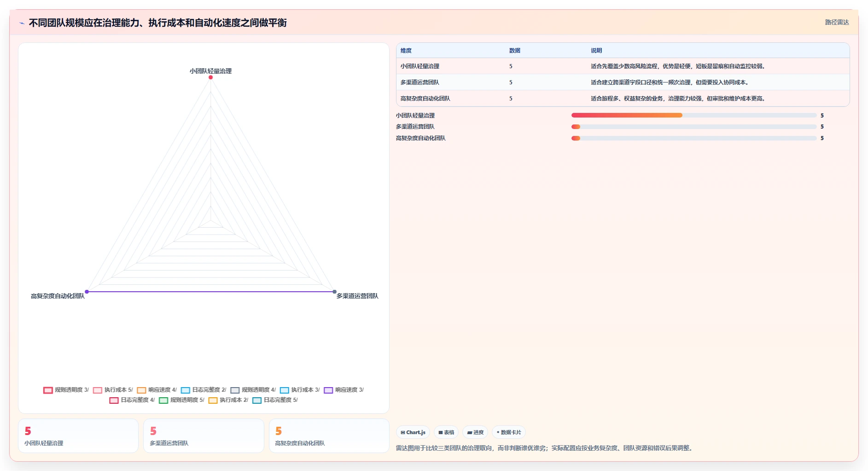868x471 pixels.
Task: Click the sparkle icon in the 数据卡片 tag
Action: coord(498,432)
